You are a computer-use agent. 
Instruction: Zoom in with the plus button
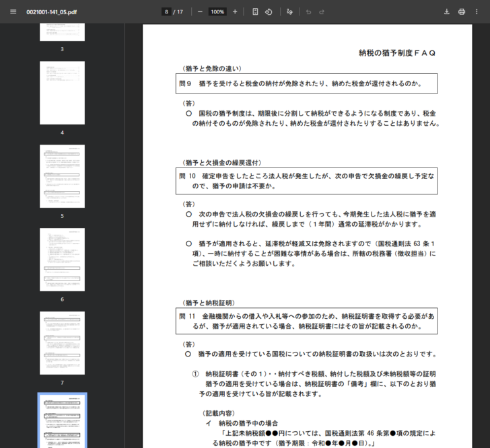pyautogui.click(x=235, y=12)
